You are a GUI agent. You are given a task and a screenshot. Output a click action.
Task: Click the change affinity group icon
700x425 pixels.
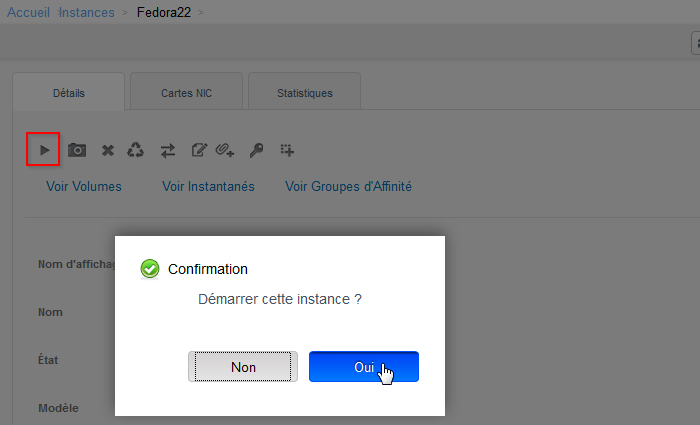[287, 150]
